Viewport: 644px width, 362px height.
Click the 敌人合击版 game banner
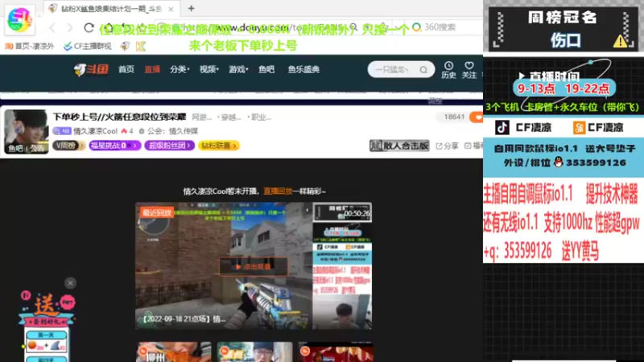point(399,146)
